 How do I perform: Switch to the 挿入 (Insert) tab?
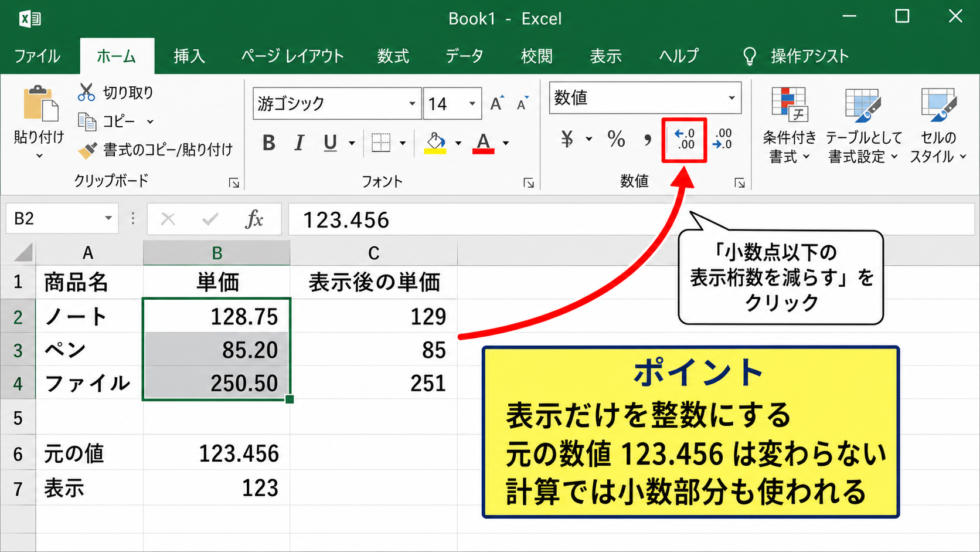(189, 56)
